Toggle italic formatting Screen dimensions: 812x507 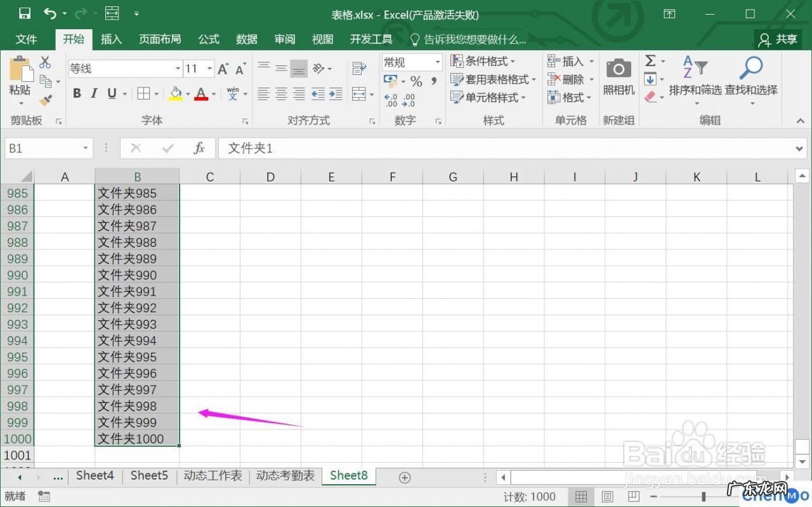(93, 93)
